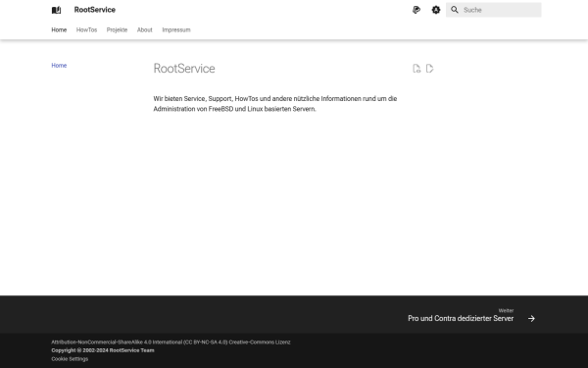Open Cookie Settings in the footer
The width and height of the screenshot is (588, 368).
(70, 359)
